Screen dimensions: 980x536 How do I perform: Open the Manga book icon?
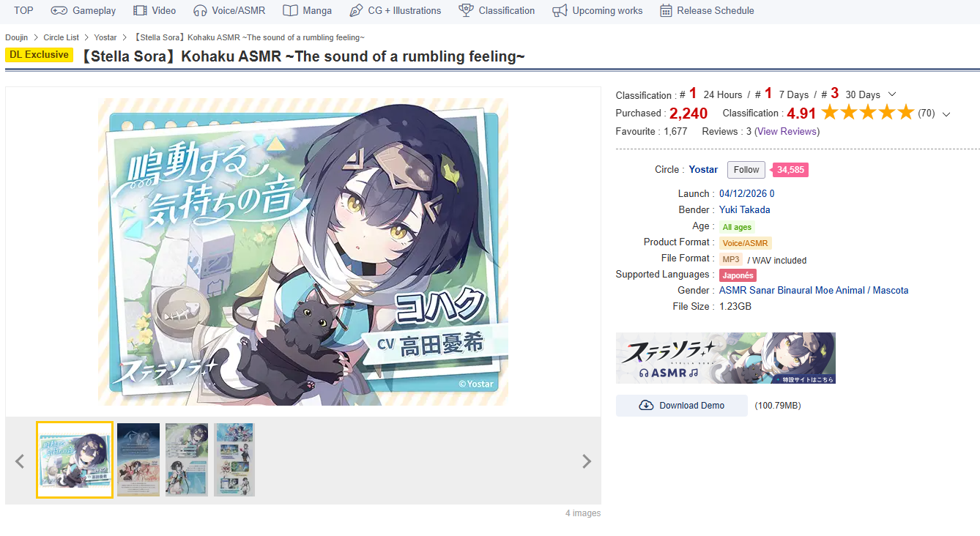pyautogui.click(x=290, y=10)
